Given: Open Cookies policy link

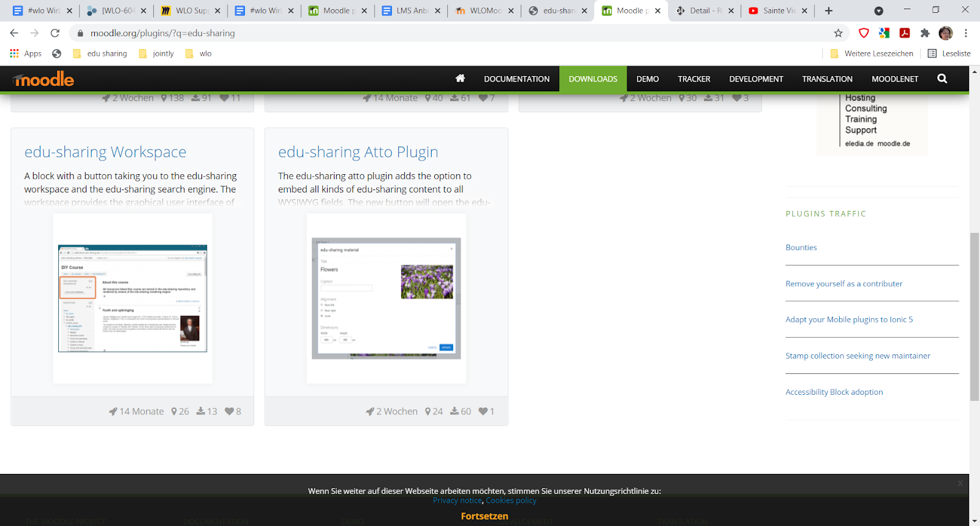Looking at the screenshot, I should coord(511,500).
